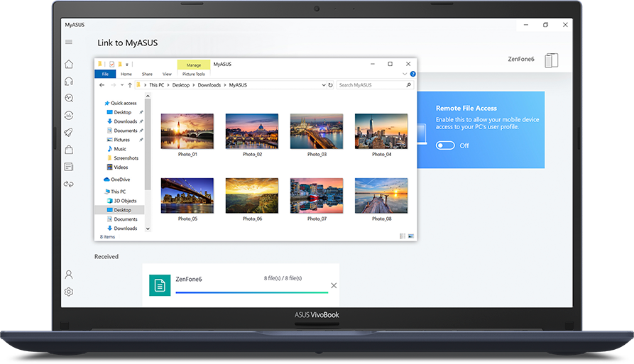The image size is (634, 364).
Task: Toggle Remote File Access switch
Action: coord(445,145)
